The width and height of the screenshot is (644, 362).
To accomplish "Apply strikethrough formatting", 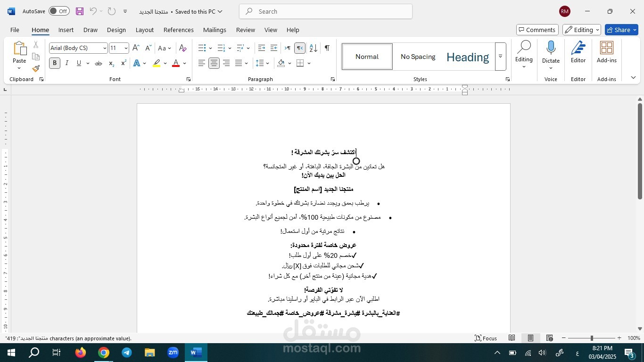I will [x=98, y=63].
